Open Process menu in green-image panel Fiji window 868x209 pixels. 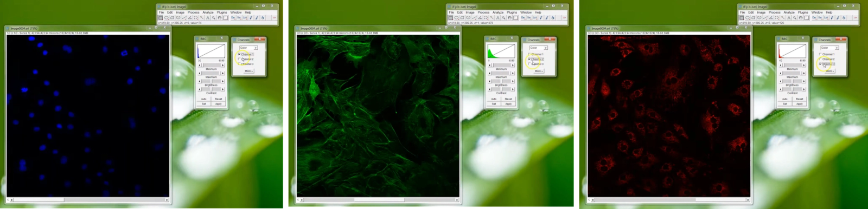(484, 12)
